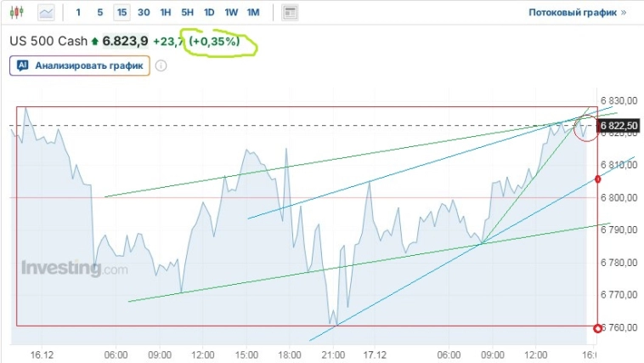Screen dimensions: 644x363
Task: Select the 1 minute timeframe
Action: [x=79, y=13]
